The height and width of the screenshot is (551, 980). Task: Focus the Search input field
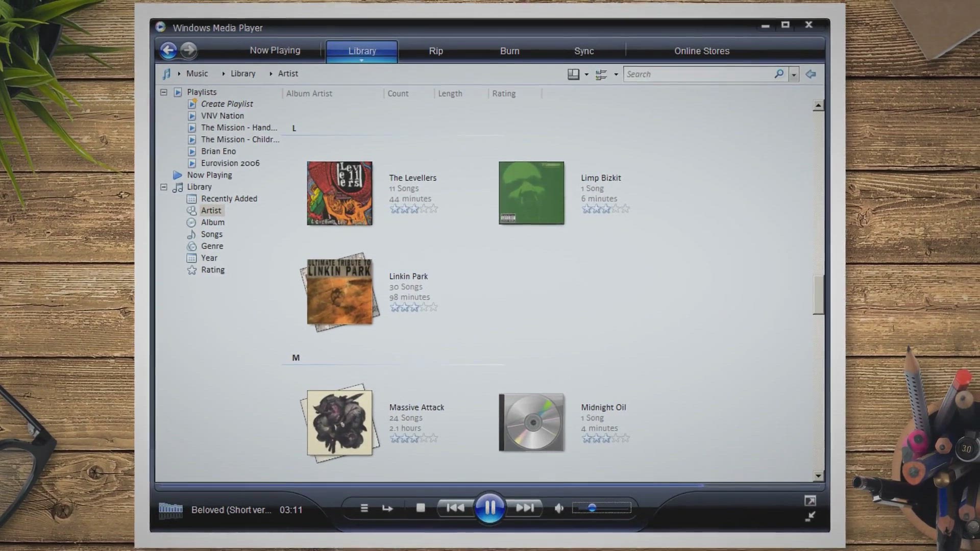point(698,74)
